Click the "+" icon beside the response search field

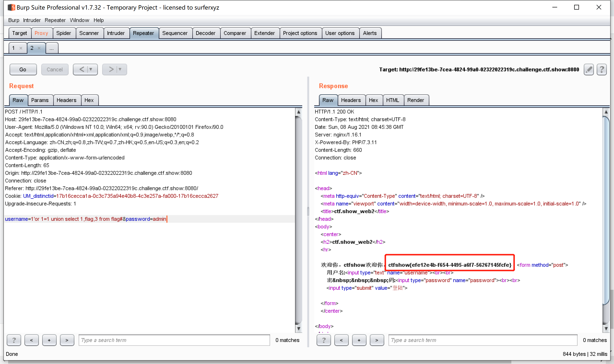pos(359,340)
